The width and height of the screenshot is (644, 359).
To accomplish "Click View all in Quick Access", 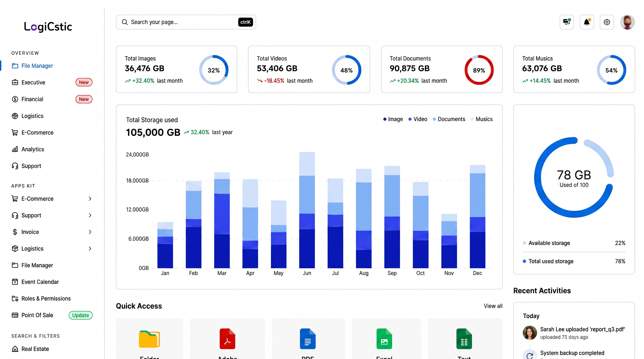I will (x=493, y=306).
